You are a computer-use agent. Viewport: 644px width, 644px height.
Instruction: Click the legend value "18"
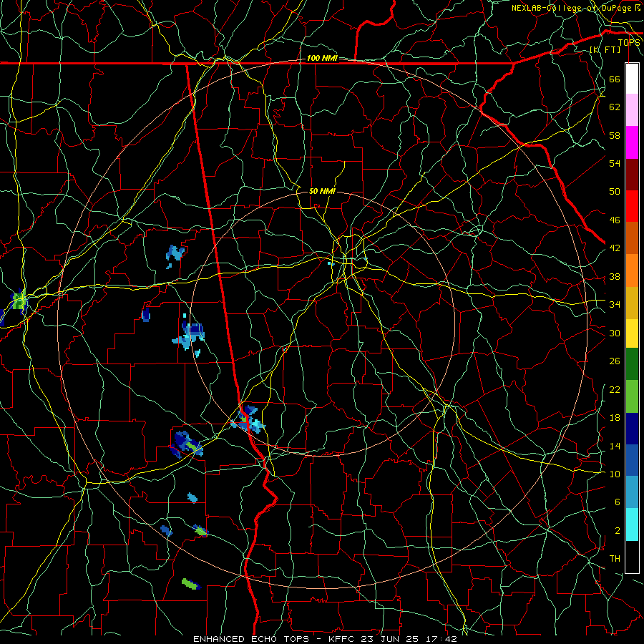615,418
